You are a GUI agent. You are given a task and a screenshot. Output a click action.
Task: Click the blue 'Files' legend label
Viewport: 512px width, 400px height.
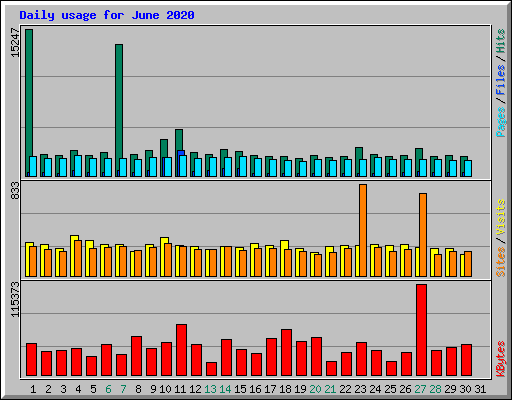[x=501, y=80]
